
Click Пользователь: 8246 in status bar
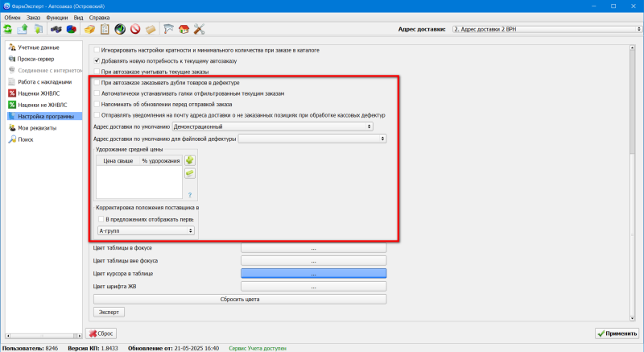click(30, 348)
